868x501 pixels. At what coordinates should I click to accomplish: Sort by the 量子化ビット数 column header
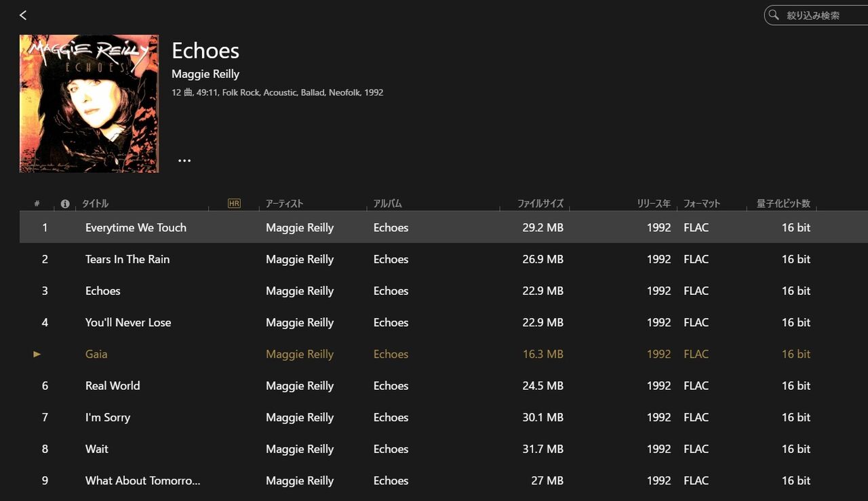(783, 203)
